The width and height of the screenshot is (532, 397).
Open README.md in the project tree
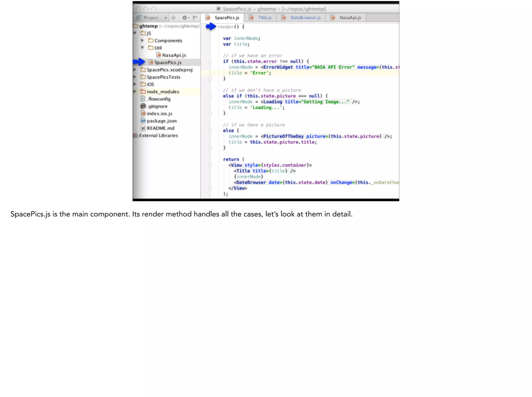point(160,128)
